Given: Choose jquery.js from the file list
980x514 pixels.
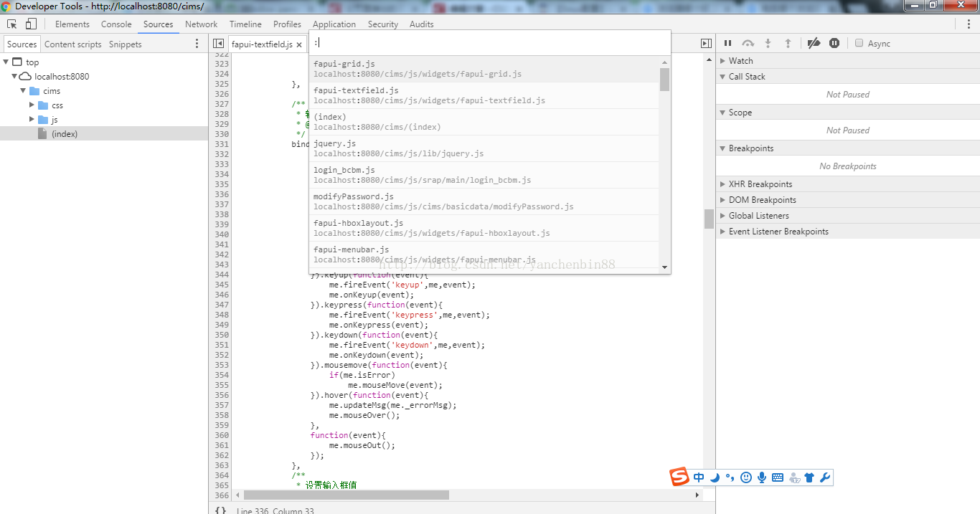Looking at the screenshot, I should [x=484, y=148].
